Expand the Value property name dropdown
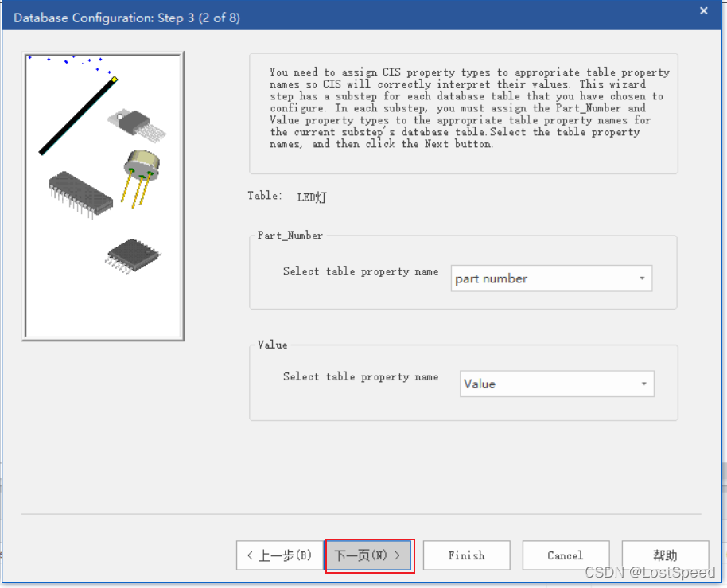 click(557, 384)
